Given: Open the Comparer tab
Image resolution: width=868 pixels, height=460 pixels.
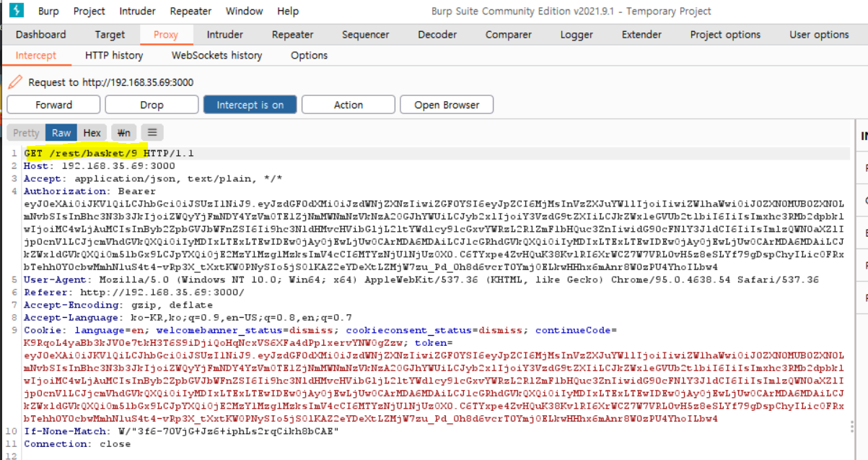Looking at the screenshot, I should (x=509, y=35).
